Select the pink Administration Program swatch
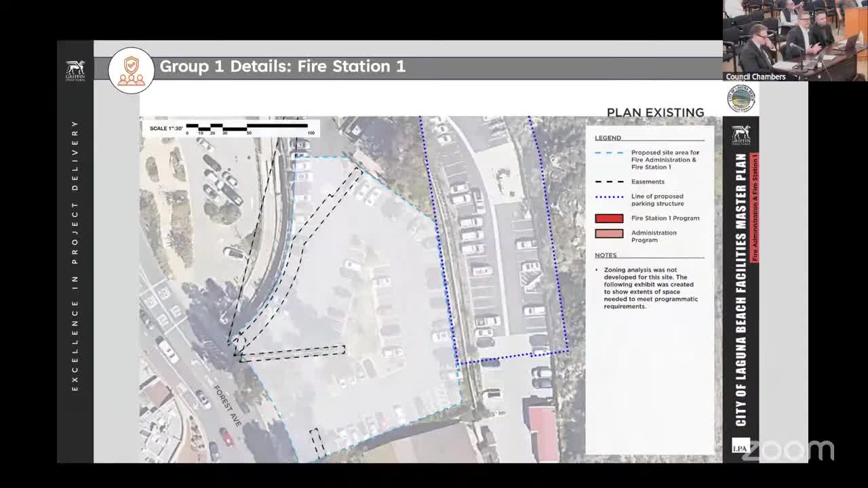Image resolution: width=868 pixels, height=488 pixels. [608, 234]
